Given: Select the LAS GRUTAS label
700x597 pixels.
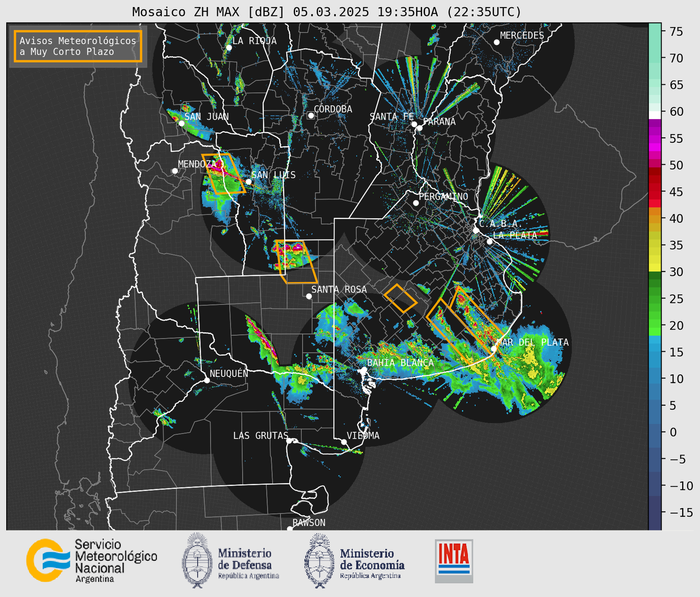Looking at the screenshot, I should (x=261, y=436).
